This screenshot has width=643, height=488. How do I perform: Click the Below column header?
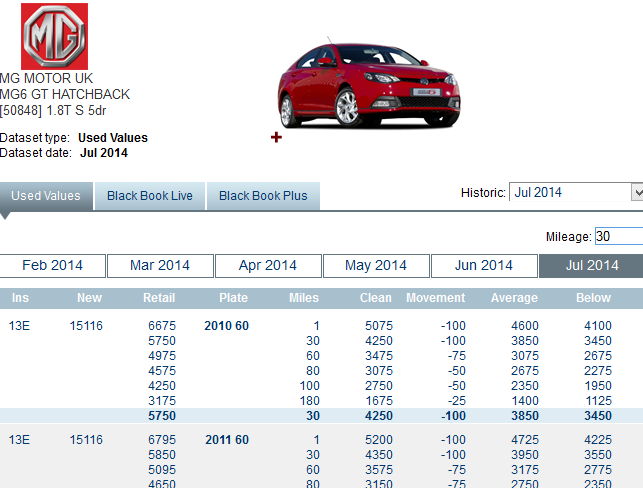click(593, 298)
